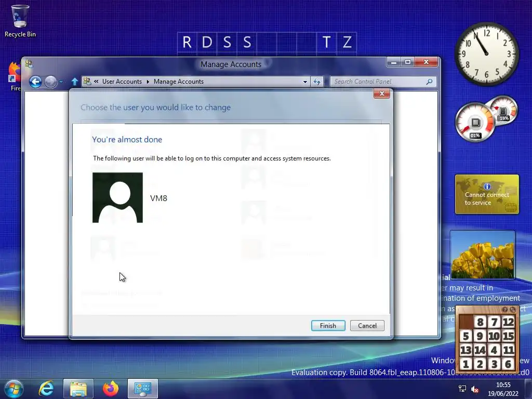Click the puzzle gadget help icon
532x399 pixels.
tap(504, 310)
